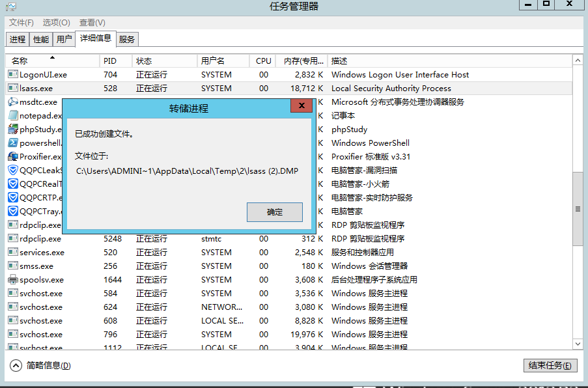The height and width of the screenshot is (388, 588).
Task: Switch to the 进程 tab
Action: tap(18, 39)
